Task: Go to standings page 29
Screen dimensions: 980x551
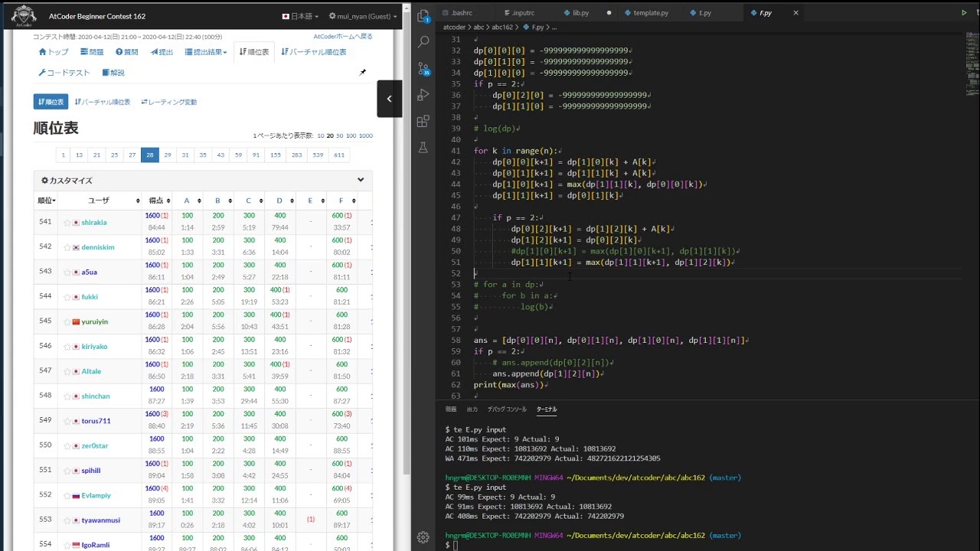Action: coord(168,155)
